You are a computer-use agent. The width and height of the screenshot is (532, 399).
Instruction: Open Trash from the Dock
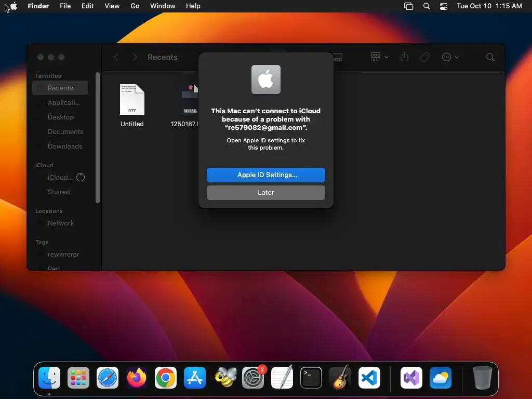[x=482, y=378]
